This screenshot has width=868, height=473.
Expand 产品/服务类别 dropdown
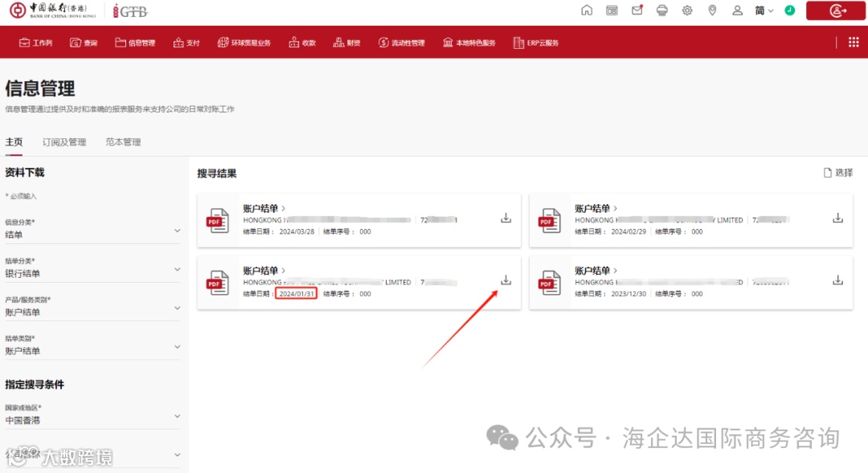[x=92, y=308]
